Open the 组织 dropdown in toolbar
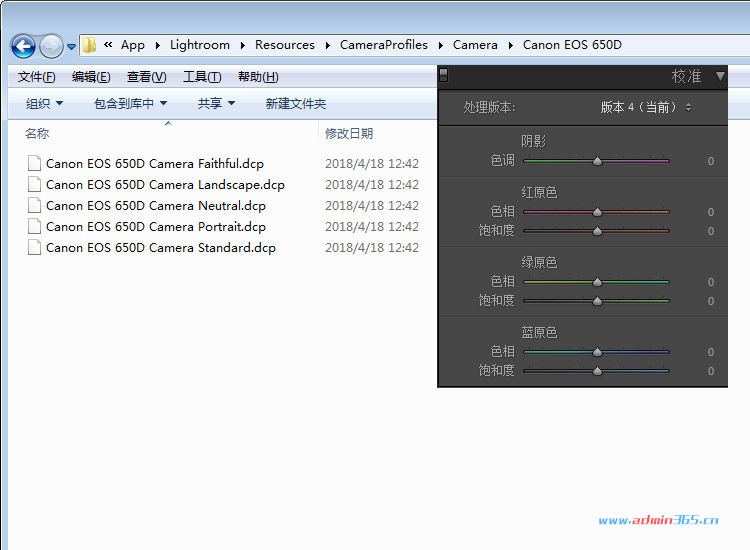Screen dimensions: 750x550 coord(44,103)
